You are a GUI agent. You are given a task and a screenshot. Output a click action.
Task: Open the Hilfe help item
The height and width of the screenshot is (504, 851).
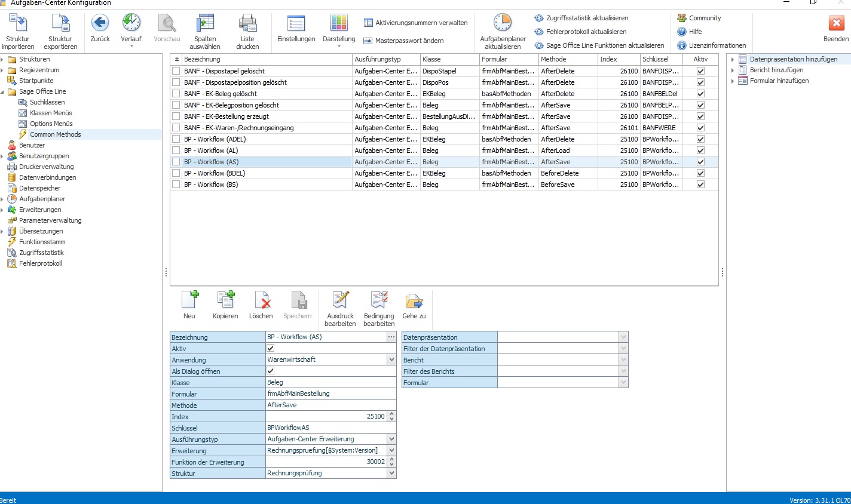(x=690, y=32)
